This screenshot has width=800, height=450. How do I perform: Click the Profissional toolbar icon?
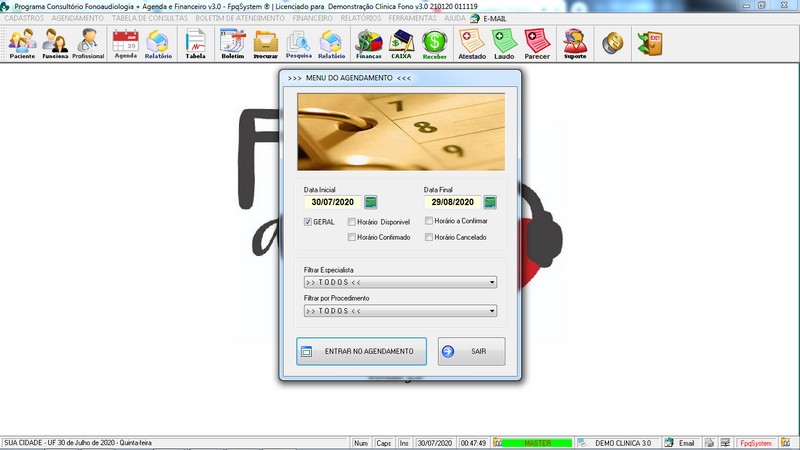(88, 43)
